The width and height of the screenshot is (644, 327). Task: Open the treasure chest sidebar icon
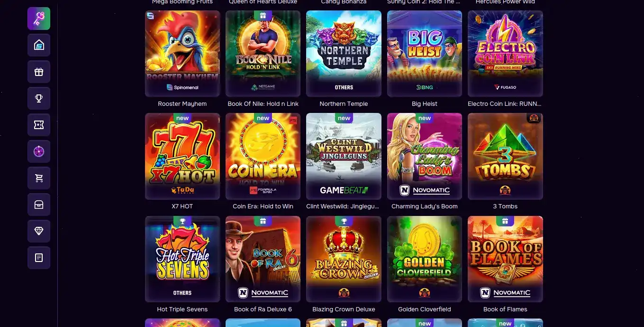(x=39, y=205)
